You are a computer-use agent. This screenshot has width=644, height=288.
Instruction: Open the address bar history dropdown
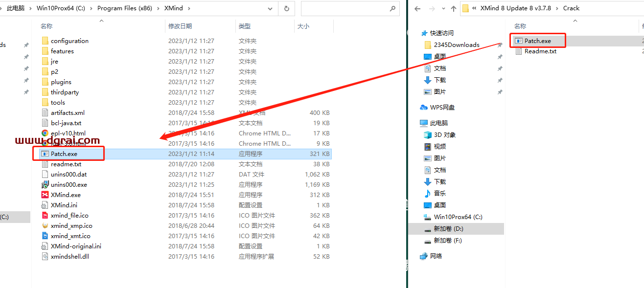pos(271,8)
